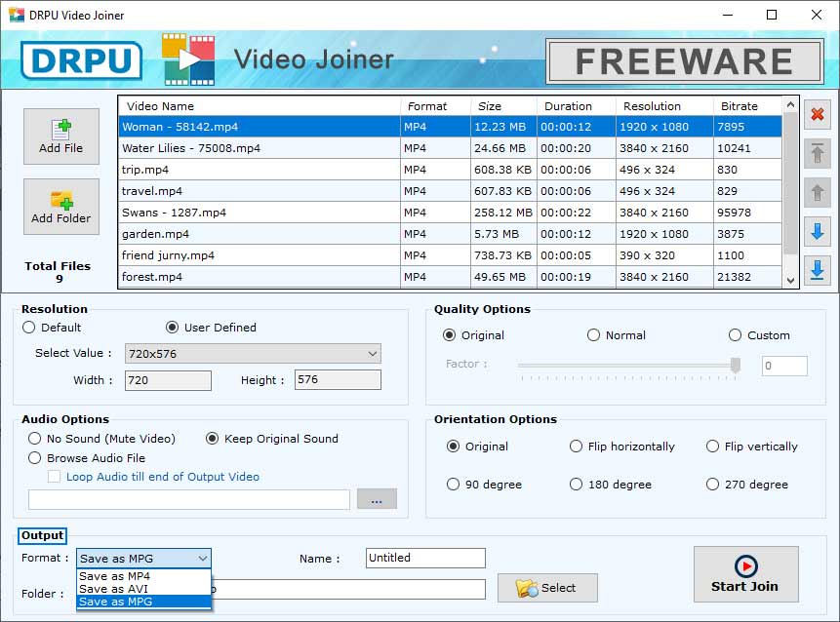Click the output Folder path field

coord(348,590)
